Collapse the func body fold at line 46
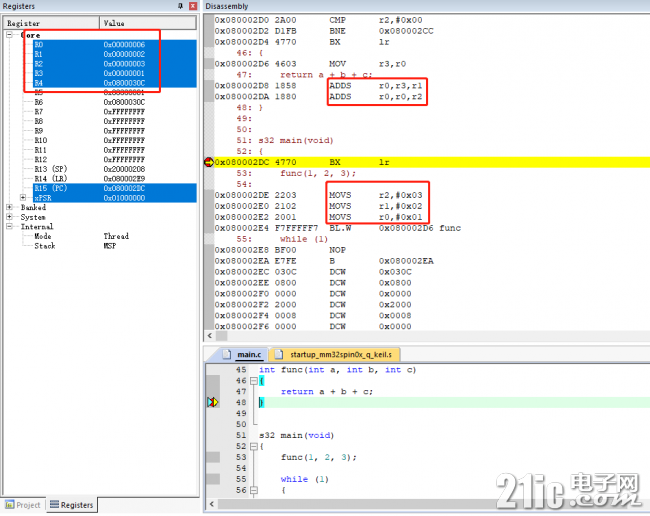This screenshot has width=650, height=516. tap(254, 380)
